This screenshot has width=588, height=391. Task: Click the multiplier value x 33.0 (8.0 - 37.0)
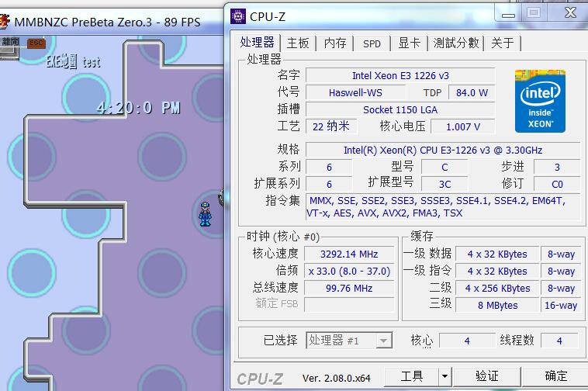349,271
